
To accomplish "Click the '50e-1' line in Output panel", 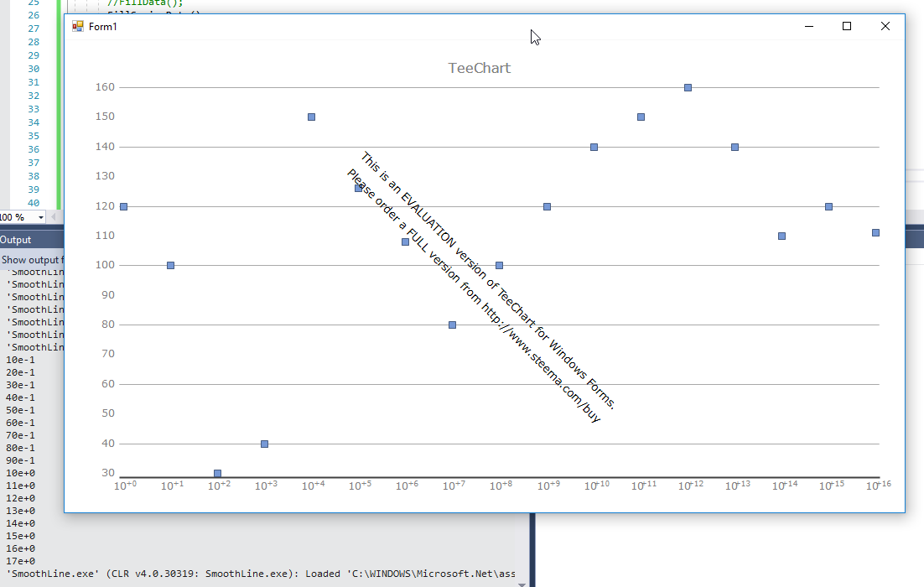I will [21, 410].
